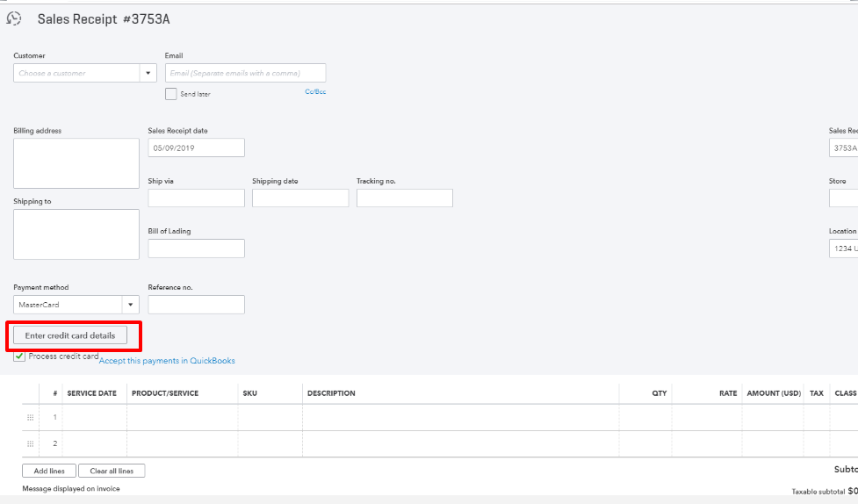Grab the drag handle for line 2
Viewport: 858px width, 504px height.
point(31,443)
